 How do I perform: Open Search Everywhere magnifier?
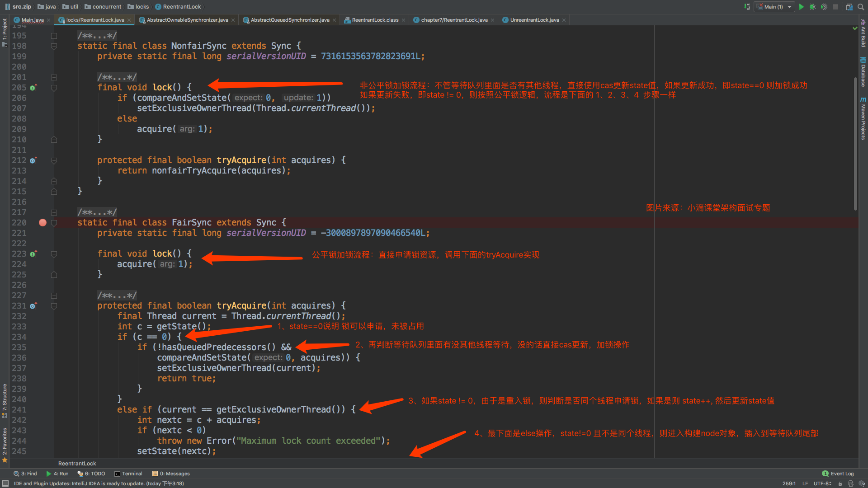861,7
